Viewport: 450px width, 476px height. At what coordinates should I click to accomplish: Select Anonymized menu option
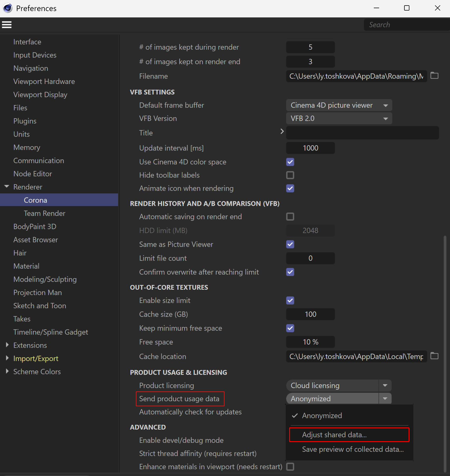pyautogui.click(x=349, y=416)
